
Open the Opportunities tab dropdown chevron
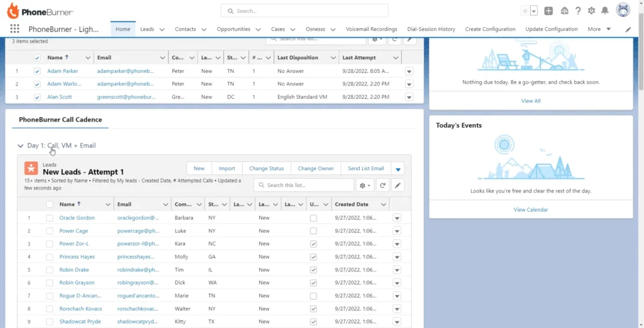click(258, 30)
